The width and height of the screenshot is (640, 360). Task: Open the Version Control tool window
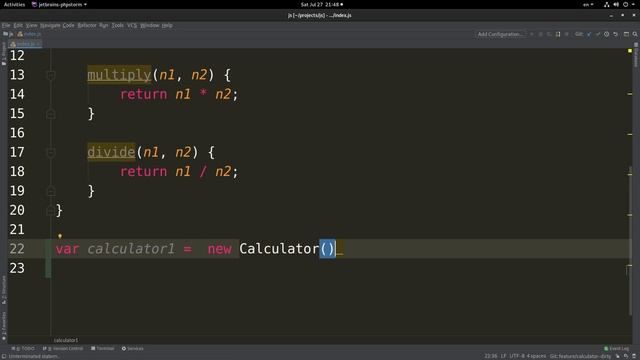tap(63, 349)
